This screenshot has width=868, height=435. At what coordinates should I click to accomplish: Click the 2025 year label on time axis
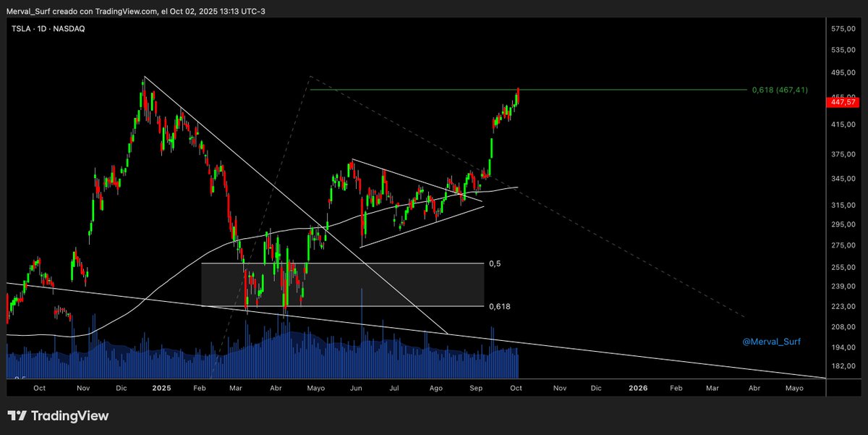coord(161,388)
